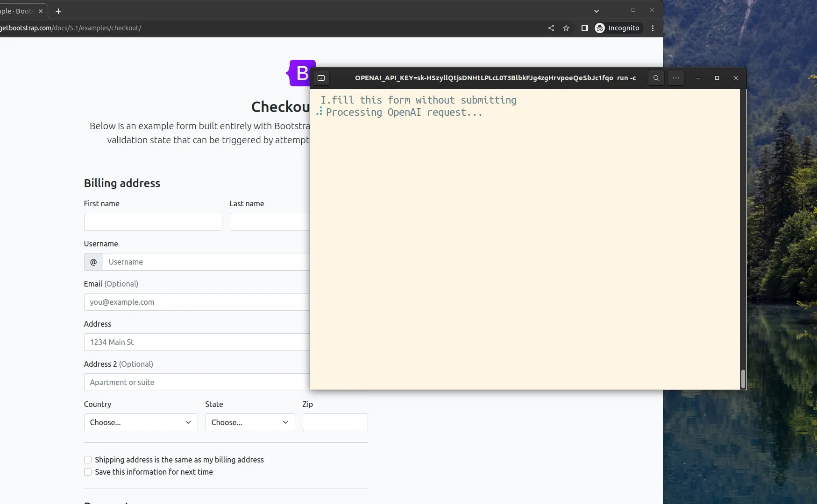Check shipping address same as billing
Screen dimensions: 817x504
(x=88, y=460)
